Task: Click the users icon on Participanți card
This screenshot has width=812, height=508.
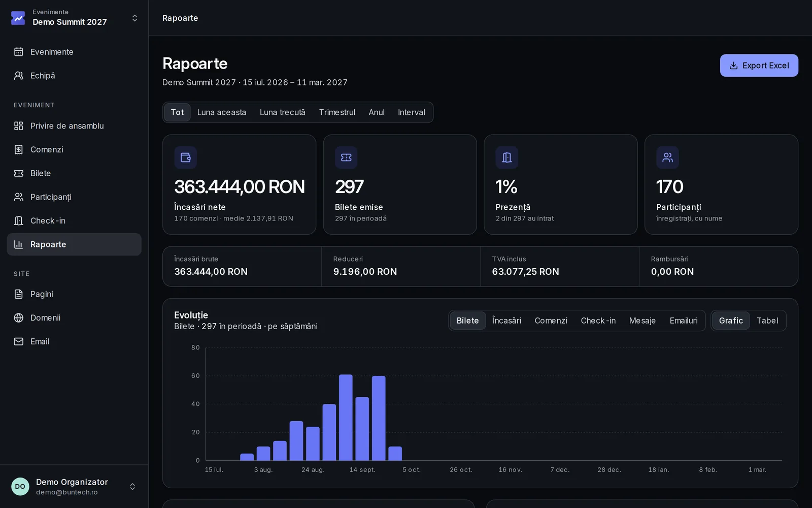Action: point(667,157)
